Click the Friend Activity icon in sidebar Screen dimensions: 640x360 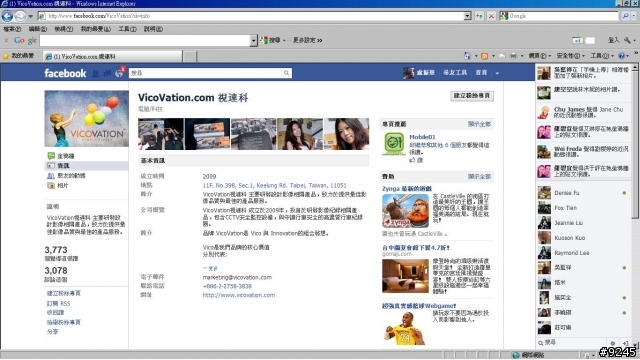pos(51,176)
